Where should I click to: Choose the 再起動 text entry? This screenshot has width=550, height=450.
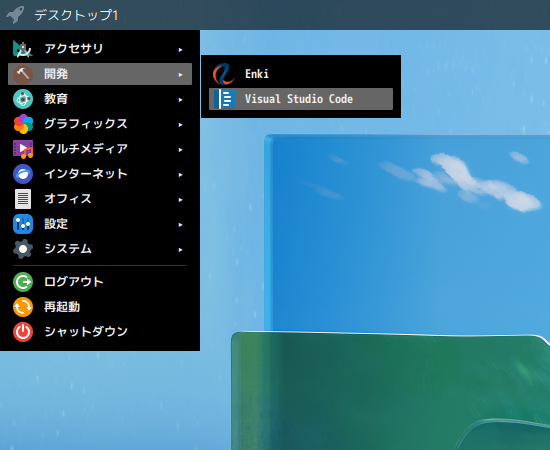point(62,307)
